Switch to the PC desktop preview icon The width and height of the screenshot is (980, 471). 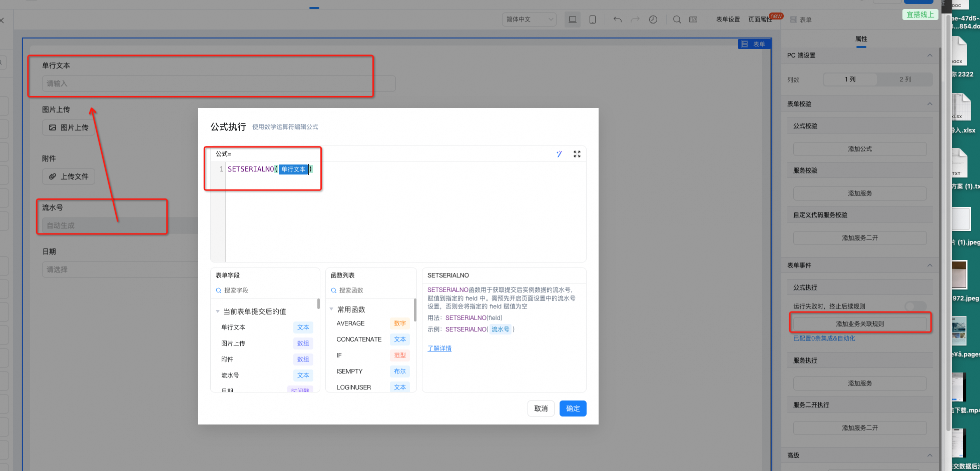coord(573,19)
